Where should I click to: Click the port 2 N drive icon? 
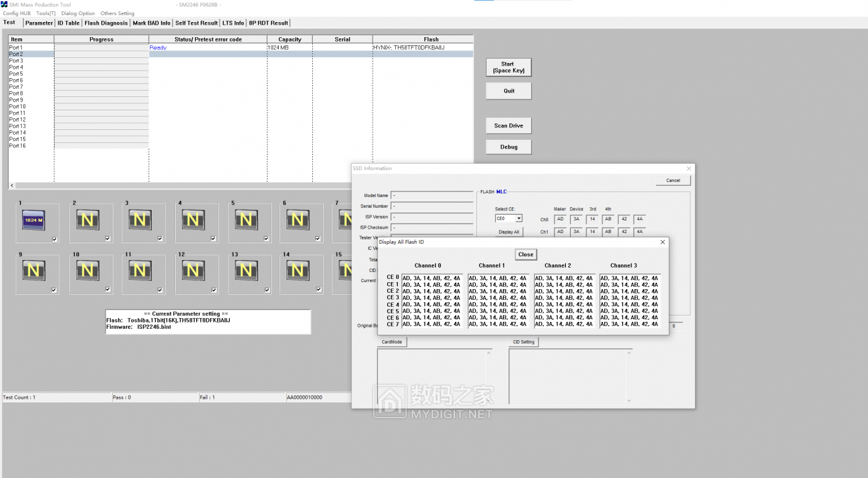coord(87,220)
